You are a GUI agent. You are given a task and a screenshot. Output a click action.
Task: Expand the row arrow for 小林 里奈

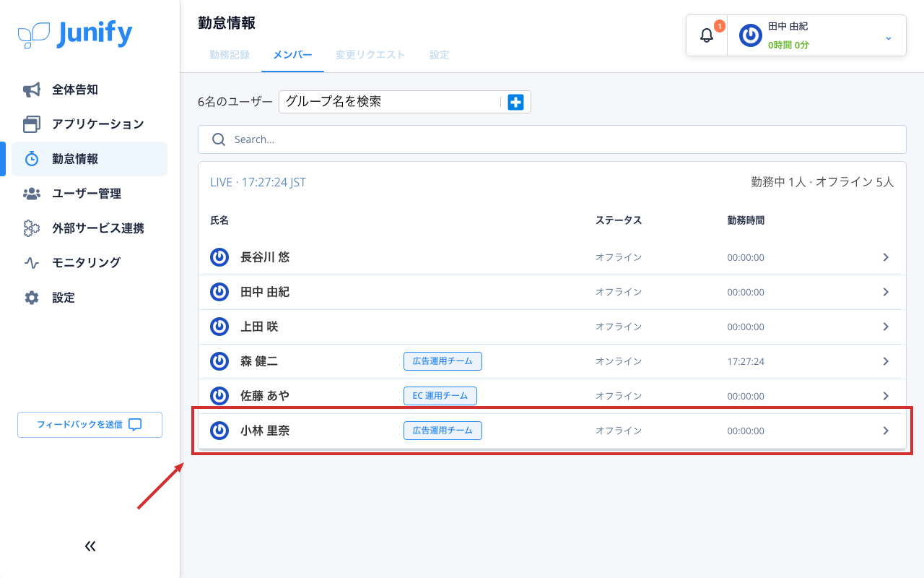click(886, 431)
